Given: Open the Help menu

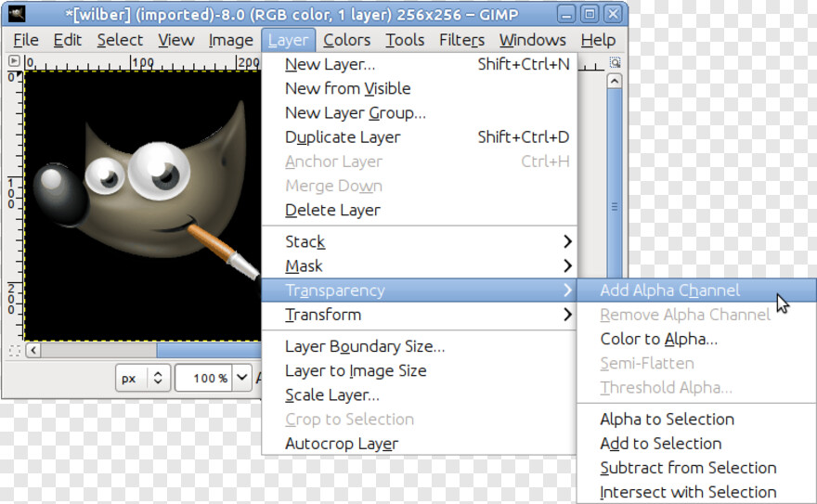Looking at the screenshot, I should [x=598, y=40].
